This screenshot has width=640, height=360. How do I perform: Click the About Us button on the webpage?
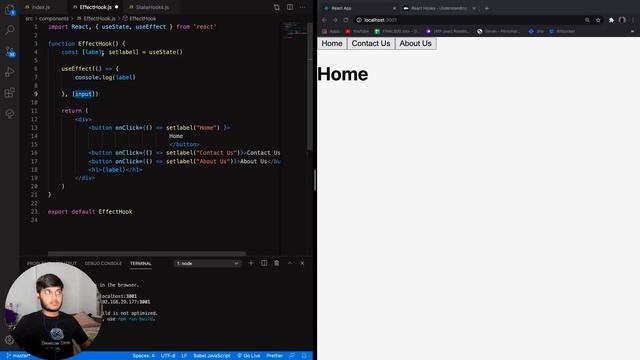(x=416, y=43)
